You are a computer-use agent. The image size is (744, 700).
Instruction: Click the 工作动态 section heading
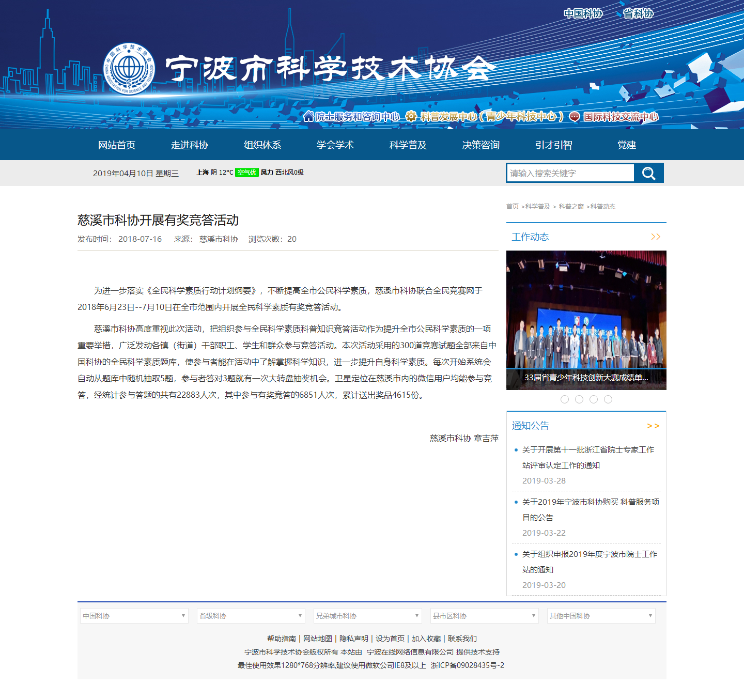530,237
